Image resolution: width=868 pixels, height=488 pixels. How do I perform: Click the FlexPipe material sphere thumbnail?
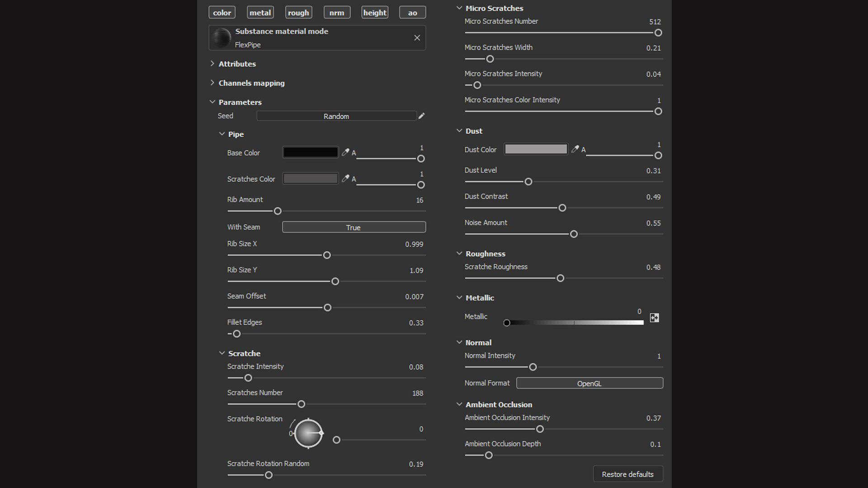click(222, 38)
